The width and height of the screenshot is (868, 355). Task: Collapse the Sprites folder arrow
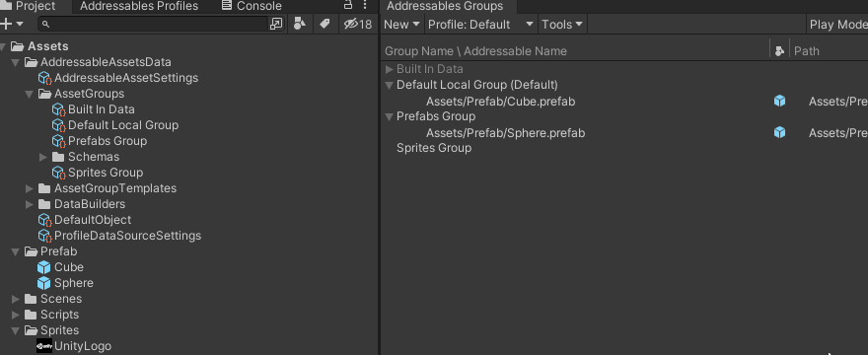16,330
